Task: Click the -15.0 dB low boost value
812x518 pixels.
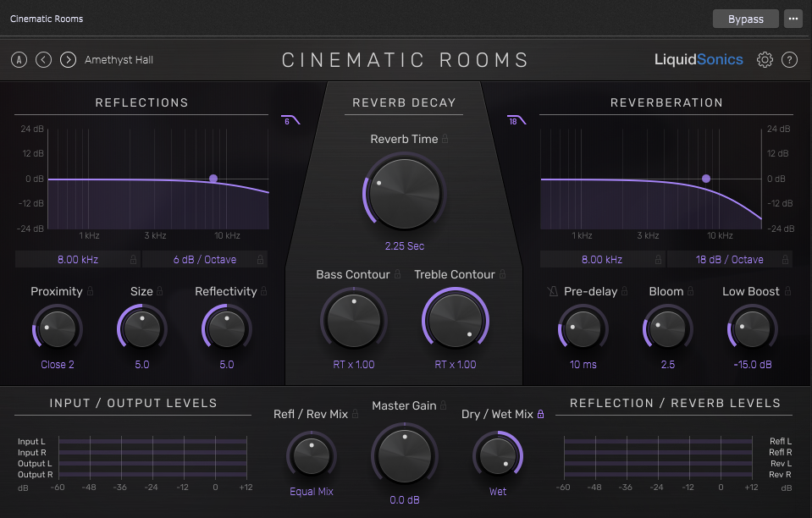Action: 753,365
